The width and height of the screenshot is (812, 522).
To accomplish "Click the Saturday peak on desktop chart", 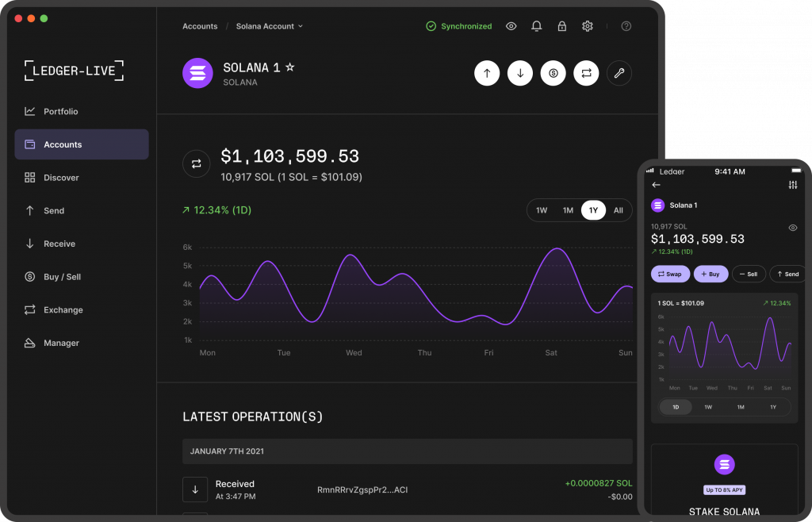I will click(x=557, y=249).
